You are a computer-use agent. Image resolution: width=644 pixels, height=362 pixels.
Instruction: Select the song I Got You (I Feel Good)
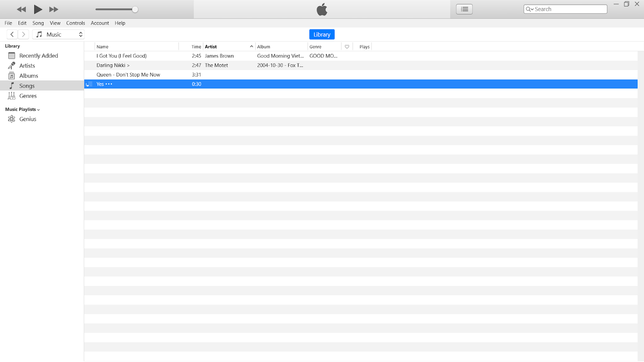coord(122,56)
